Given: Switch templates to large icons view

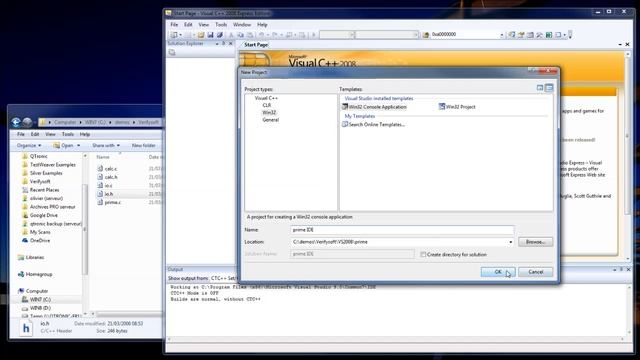Looking at the screenshot, I should (x=540, y=88).
